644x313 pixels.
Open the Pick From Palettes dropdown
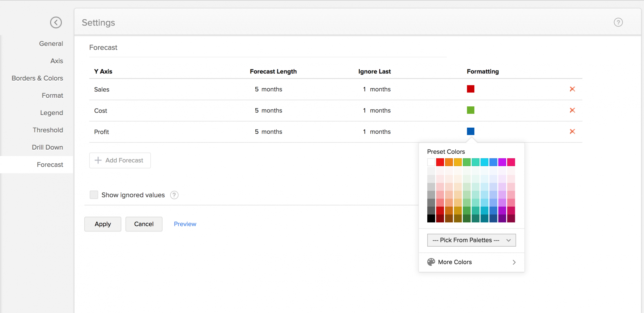pos(471,240)
